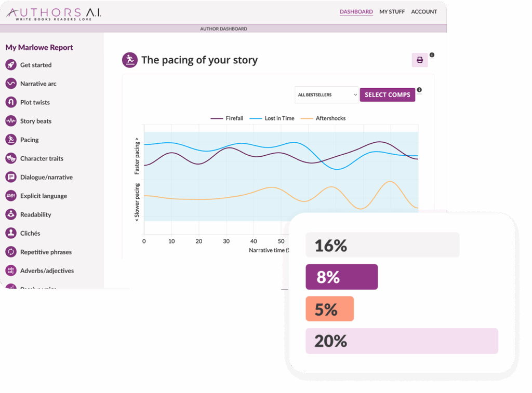Click the info icon beside Select Comps
The image size is (532, 393).
[x=419, y=90]
